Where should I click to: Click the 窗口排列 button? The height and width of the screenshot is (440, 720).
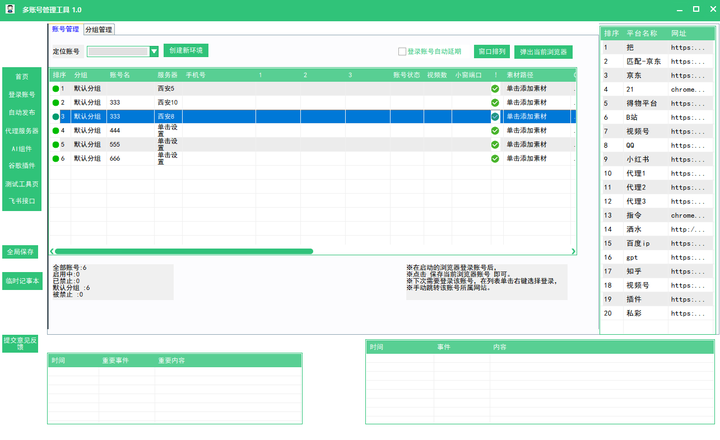pos(492,51)
